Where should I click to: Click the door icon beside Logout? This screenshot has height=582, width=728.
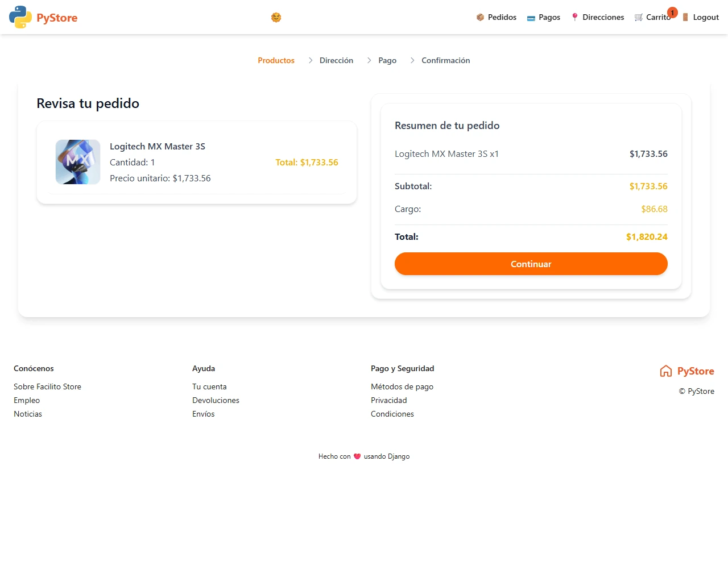click(685, 18)
